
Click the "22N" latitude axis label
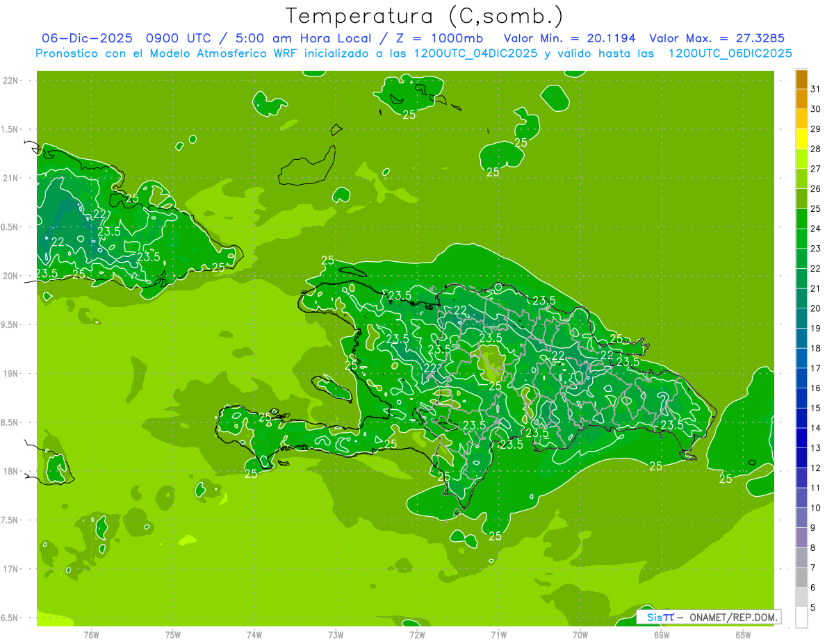(11, 81)
